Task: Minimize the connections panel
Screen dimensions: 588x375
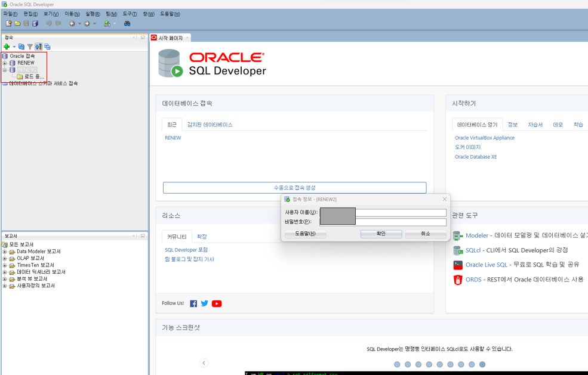Action: [143, 38]
